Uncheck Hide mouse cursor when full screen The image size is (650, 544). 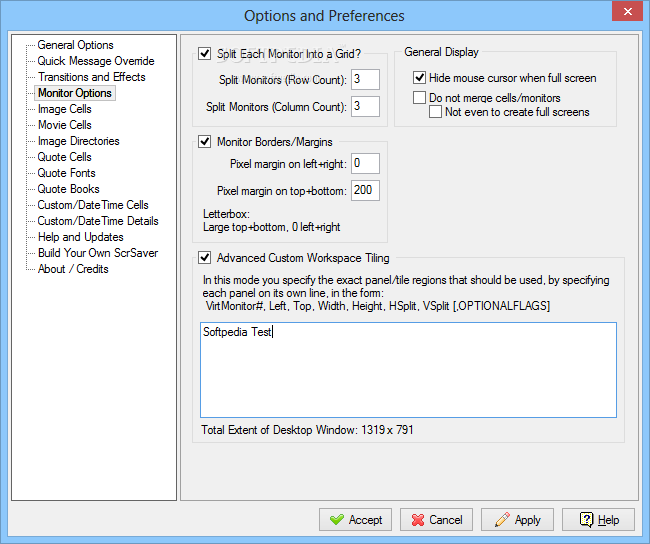click(x=419, y=78)
